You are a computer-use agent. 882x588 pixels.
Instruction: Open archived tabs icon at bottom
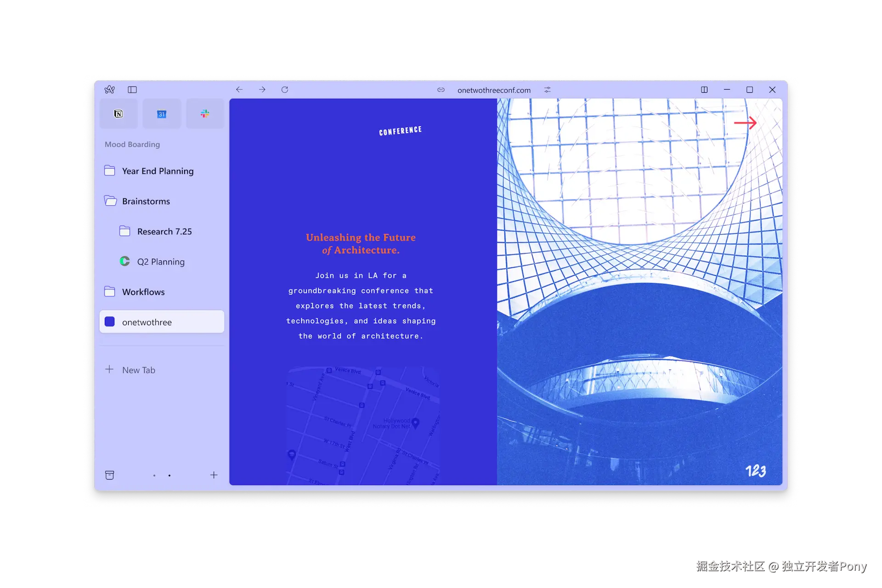tap(110, 475)
